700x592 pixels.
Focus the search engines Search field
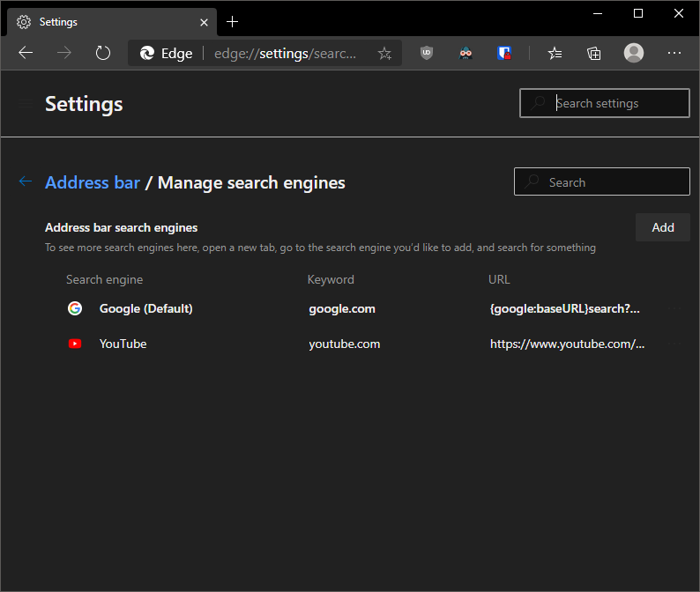coord(602,181)
